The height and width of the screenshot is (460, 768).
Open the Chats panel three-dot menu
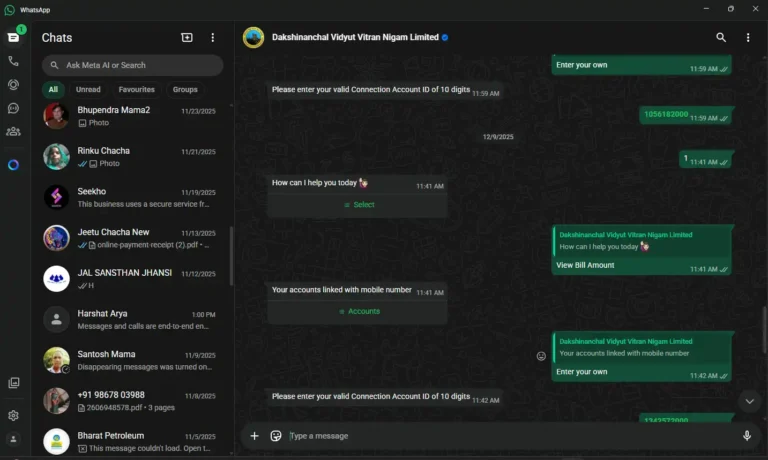click(213, 38)
